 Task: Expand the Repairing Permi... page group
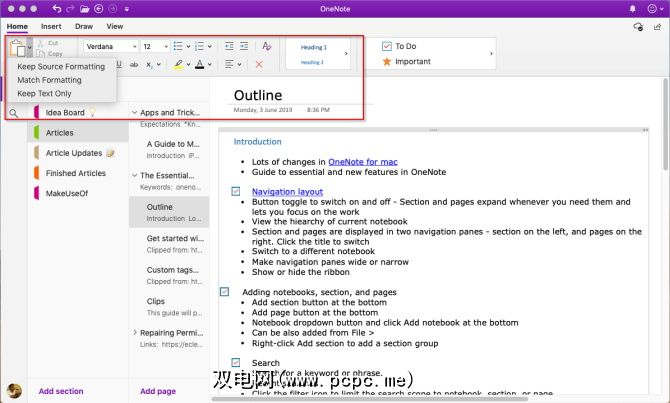click(x=135, y=333)
